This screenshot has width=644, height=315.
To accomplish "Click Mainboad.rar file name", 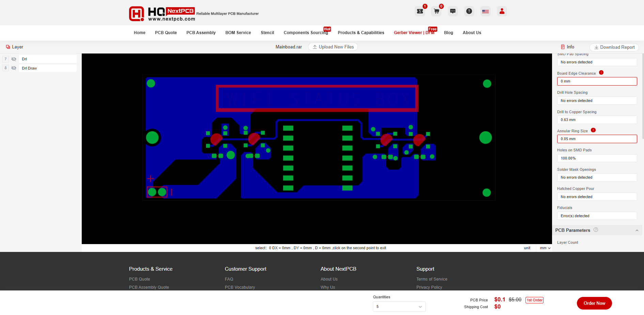I will tap(288, 47).
